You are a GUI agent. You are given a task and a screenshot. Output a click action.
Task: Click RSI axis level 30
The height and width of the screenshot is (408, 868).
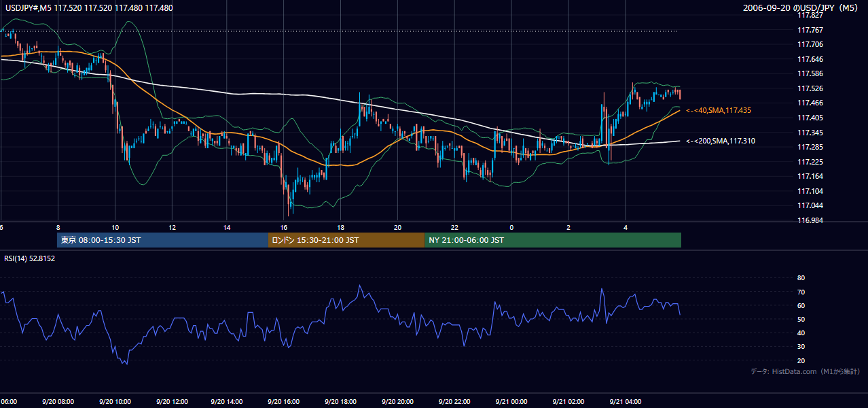801,347
